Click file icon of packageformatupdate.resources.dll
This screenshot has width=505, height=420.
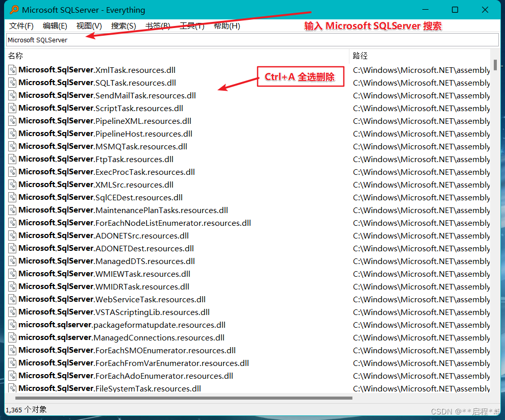pos(12,325)
